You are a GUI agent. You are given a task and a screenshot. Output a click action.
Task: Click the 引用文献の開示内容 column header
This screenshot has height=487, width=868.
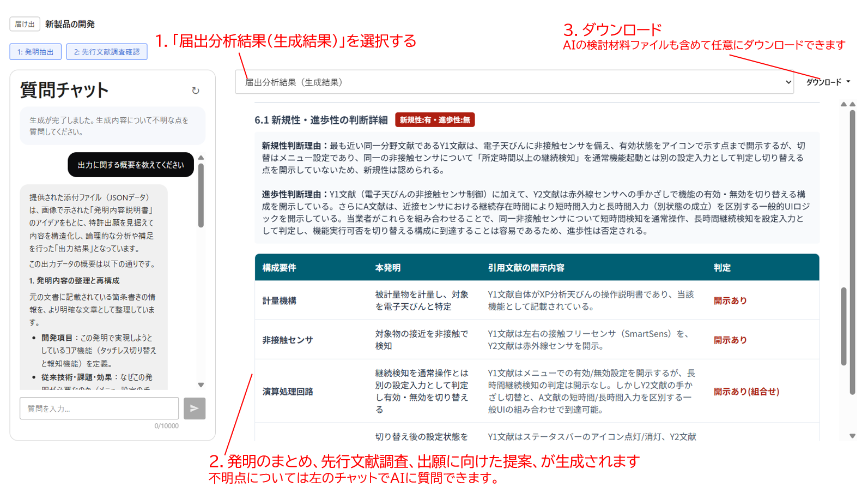[526, 268]
